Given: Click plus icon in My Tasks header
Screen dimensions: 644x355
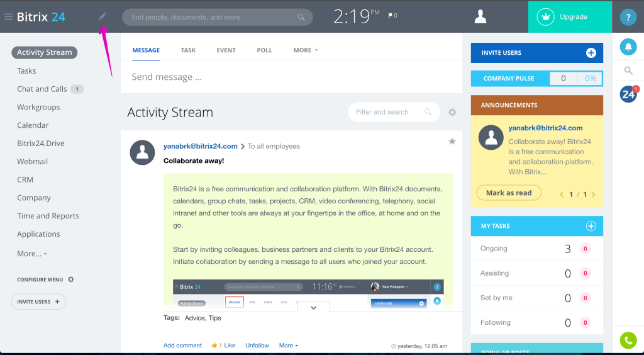Looking at the screenshot, I should [x=591, y=226].
